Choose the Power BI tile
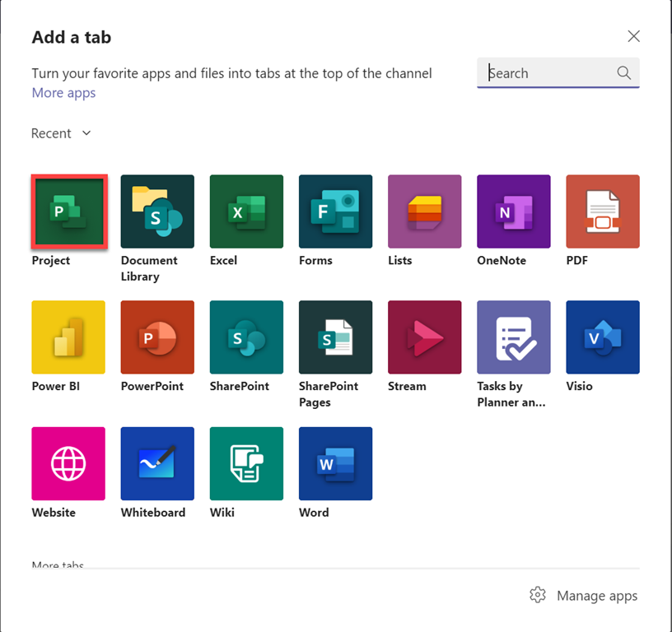Image resolution: width=672 pixels, height=632 pixels. [68, 337]
